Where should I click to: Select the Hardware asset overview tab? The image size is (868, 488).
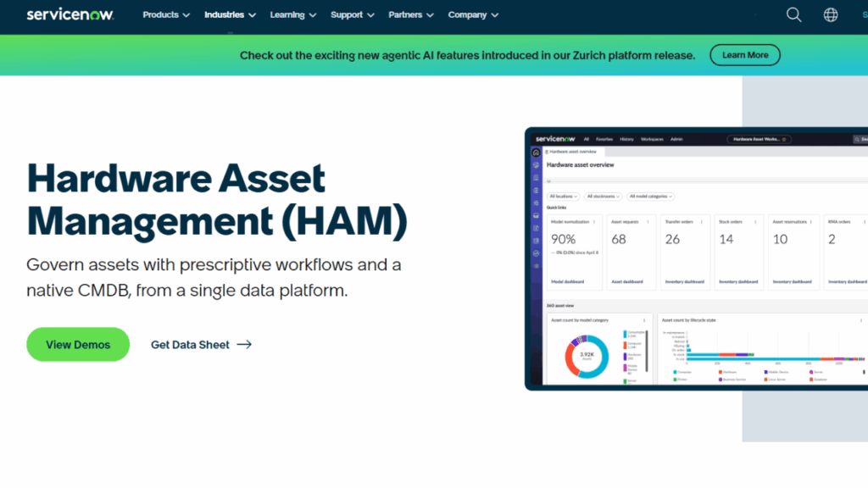click(572, 152)
